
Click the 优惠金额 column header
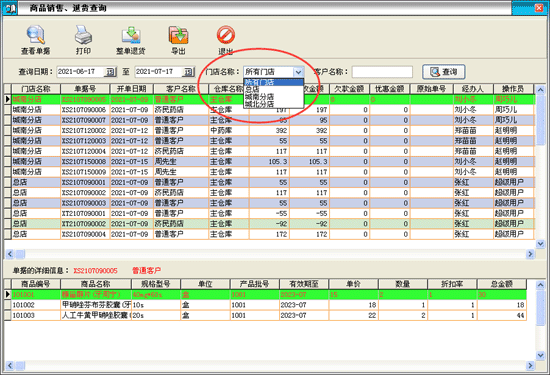pyautogui.click(x=390, y=89)
